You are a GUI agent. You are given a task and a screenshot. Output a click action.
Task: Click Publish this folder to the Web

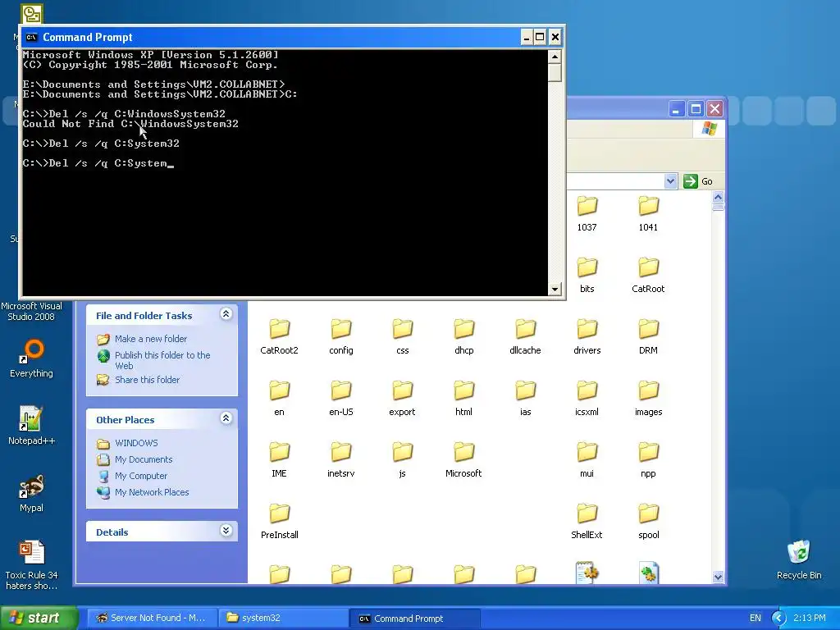[x=162, y=361]
